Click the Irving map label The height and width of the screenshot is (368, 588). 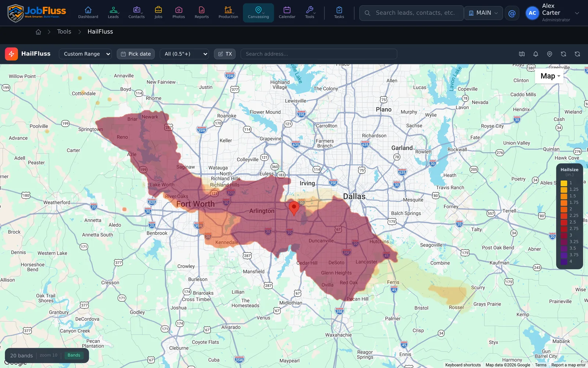[307, 183]
